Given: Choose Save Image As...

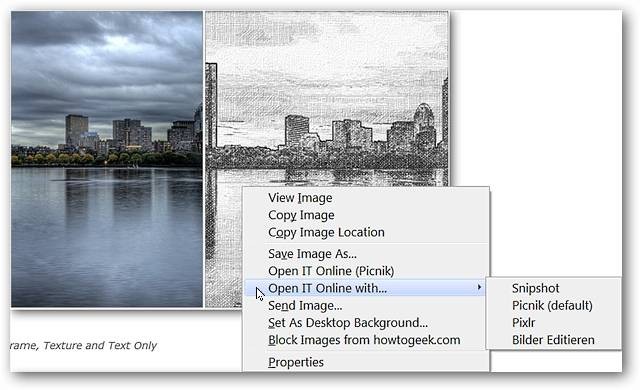Looking at the screenshot, I should coord(366,254).
